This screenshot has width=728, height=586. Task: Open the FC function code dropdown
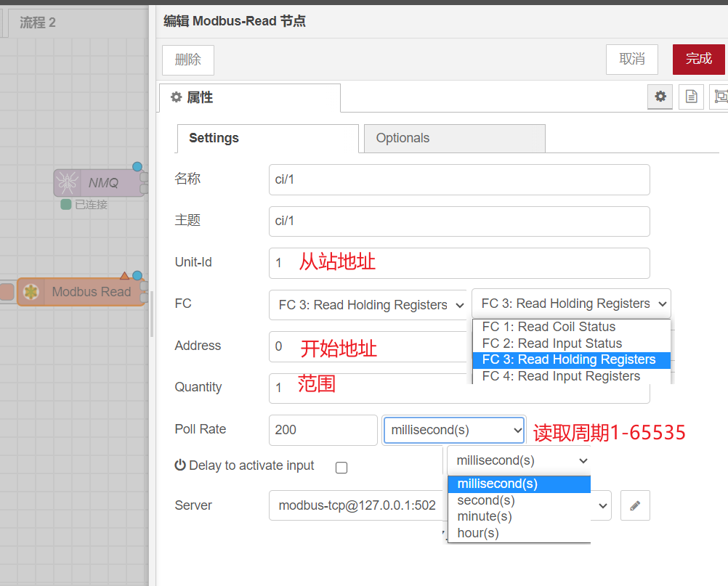pos(368,305)
